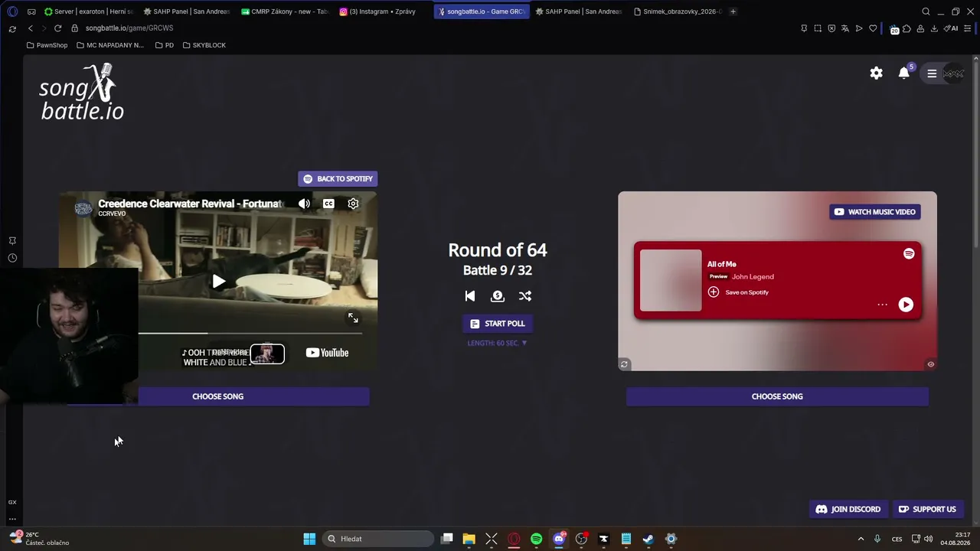
Task: Open the browser extensions puzzle icon
Action: pyautogui.click(x=906, y=28)
